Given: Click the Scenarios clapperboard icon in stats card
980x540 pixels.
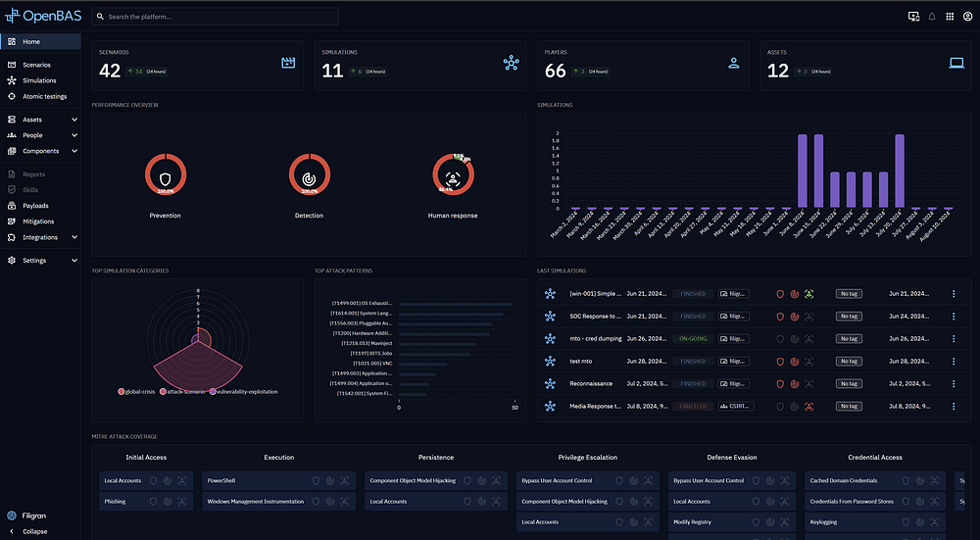Looking at the screenshot, I should coord(288,63).
